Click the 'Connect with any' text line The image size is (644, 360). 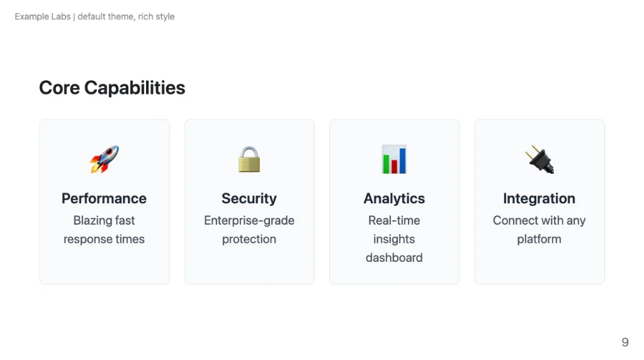tap(539, 220)
